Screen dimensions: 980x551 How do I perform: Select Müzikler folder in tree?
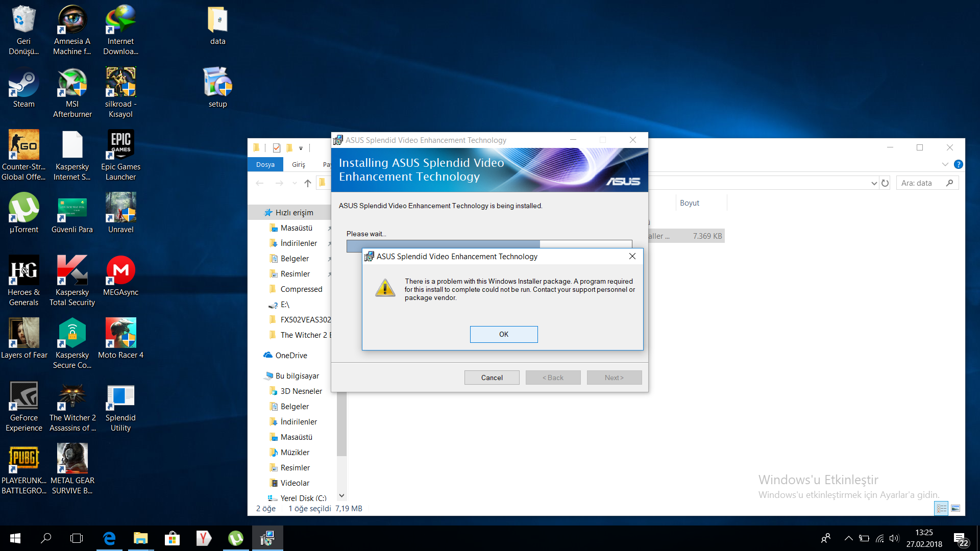[295, 453]
